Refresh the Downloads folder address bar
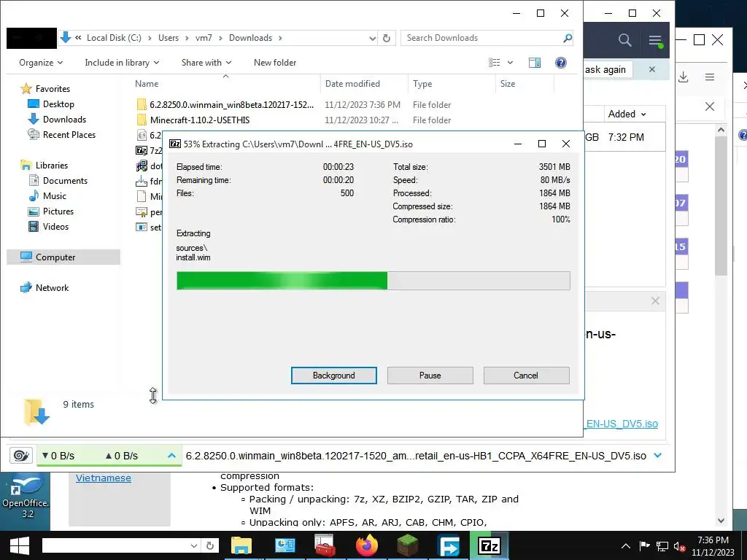This screenshot has height=560, width=747. coord(387,38)
